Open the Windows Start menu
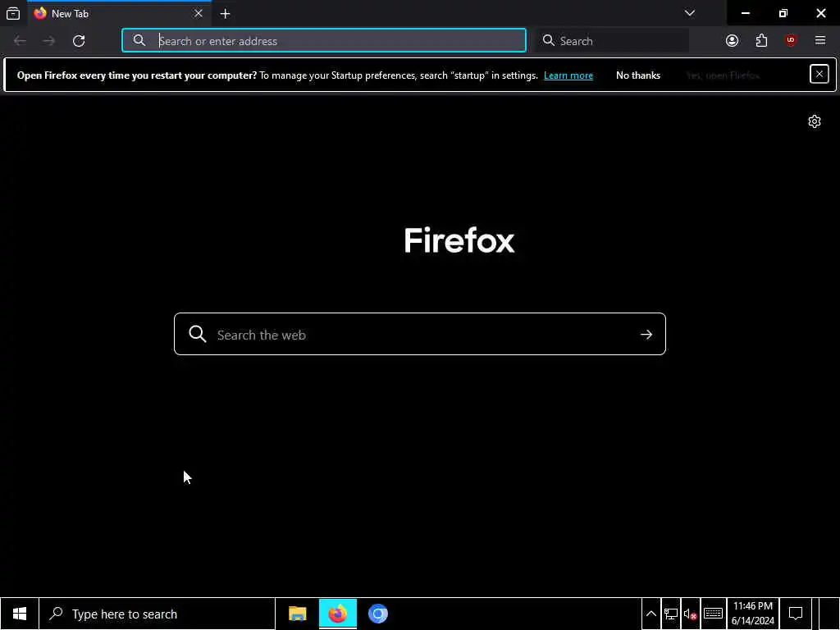 coord(20,614)
